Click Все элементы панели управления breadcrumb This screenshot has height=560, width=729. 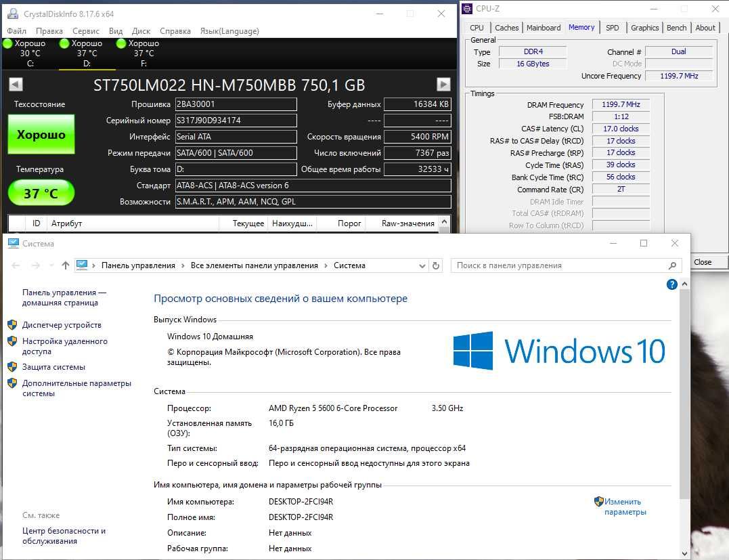coord(255,265)
